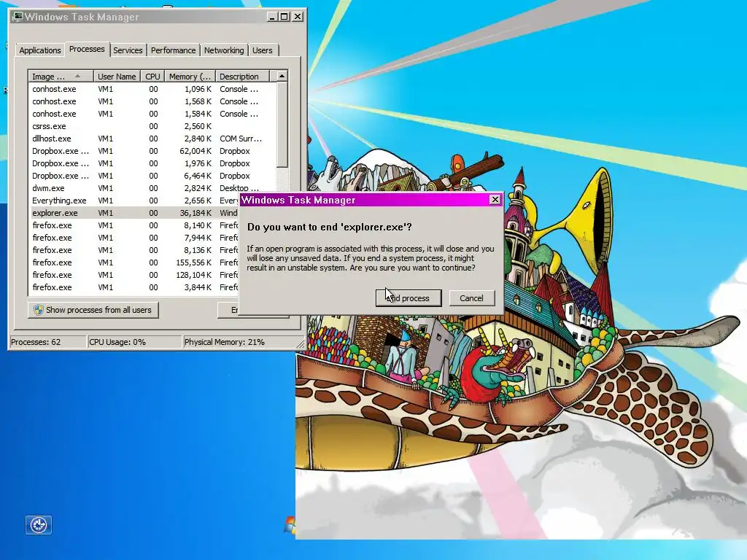The image size is (747, 560).
Task: Click the scrollbar up arrow in process list
Action: 282,76
